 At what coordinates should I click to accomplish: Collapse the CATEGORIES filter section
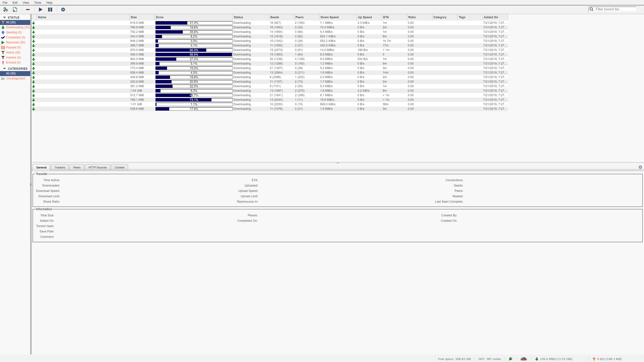[x=5, y=68]
